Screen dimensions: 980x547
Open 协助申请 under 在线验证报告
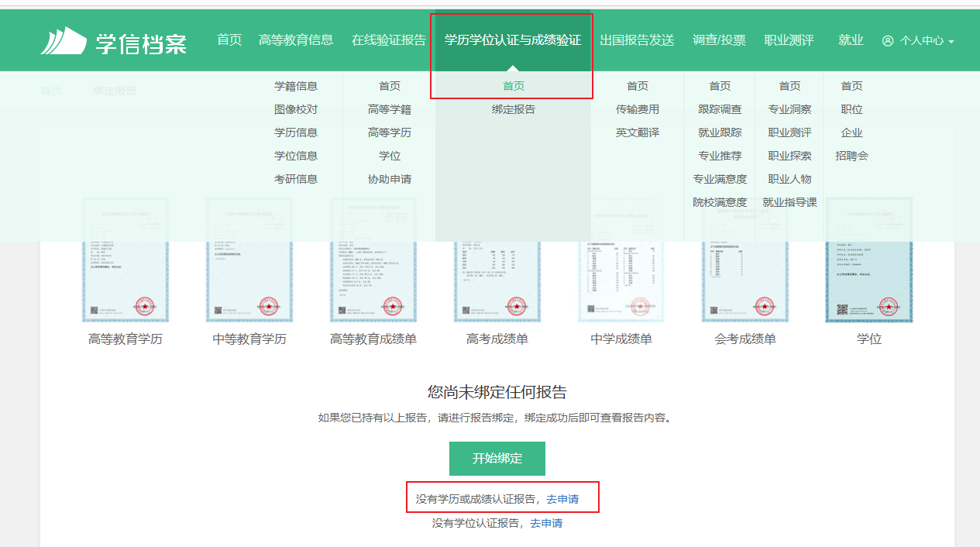pos(390,179)
